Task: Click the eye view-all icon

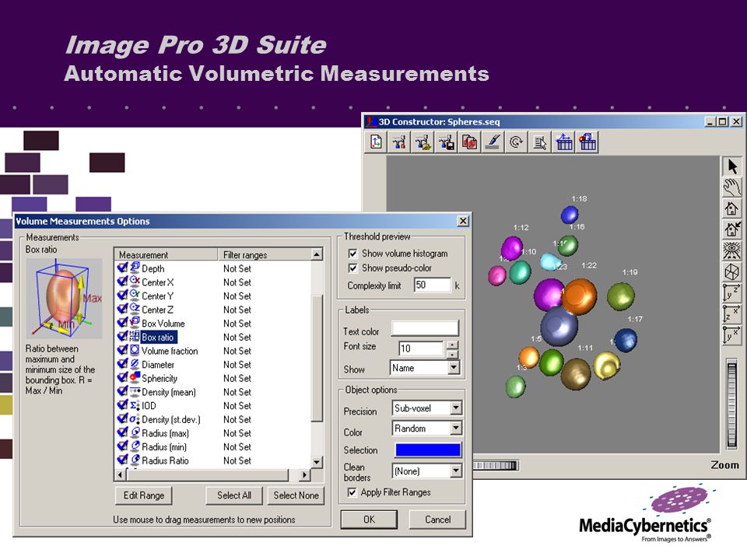Action: coord(732,250)
